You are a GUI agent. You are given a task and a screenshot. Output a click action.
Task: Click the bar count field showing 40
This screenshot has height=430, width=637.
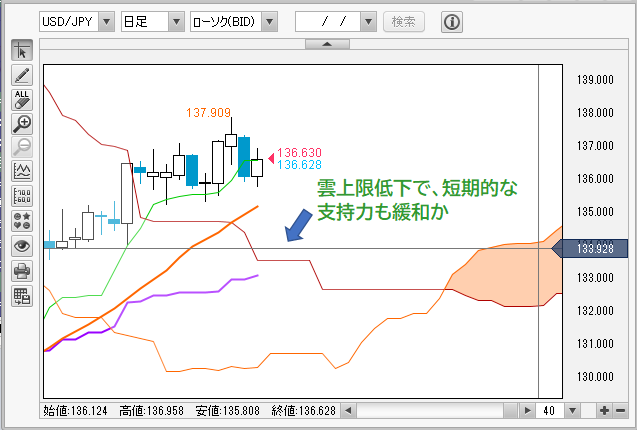[x=550, y=410]
